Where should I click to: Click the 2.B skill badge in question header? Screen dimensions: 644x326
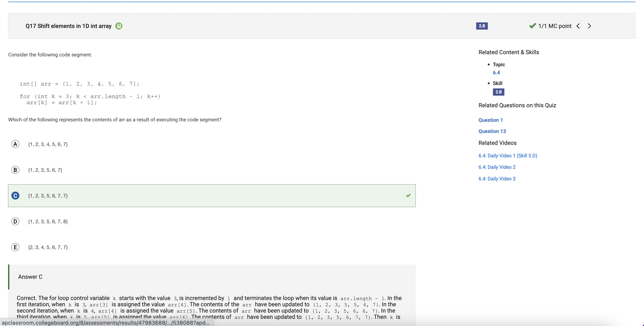click(x=482, y=26)
